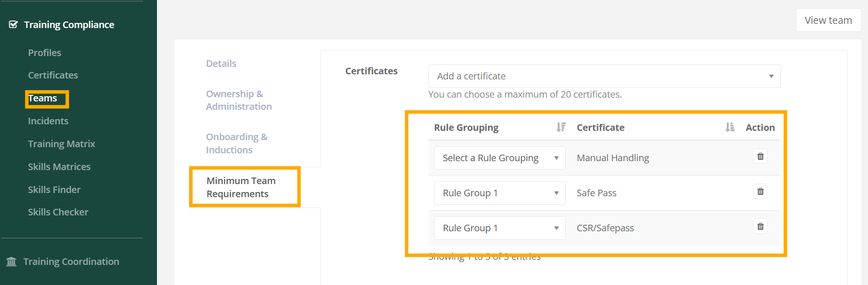Click the View team button

pyautogui.click(x=828, y=20)
